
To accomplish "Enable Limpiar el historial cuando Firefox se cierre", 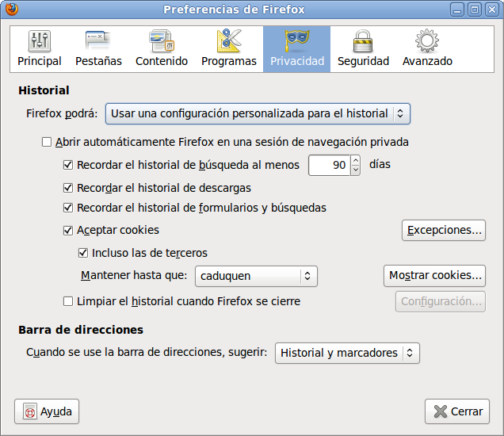I will [x=68, y=301].
